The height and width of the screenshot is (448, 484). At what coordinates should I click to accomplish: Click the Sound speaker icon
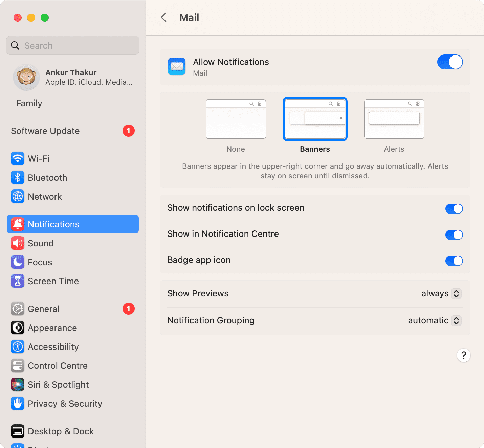(x=18, y=243)
